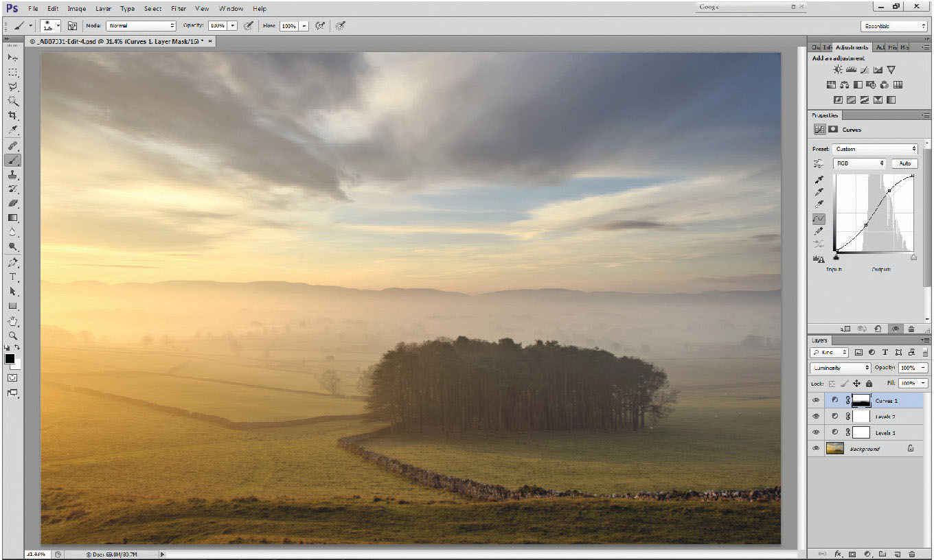Switch to the Adjustments tab

tap(852, 47)
